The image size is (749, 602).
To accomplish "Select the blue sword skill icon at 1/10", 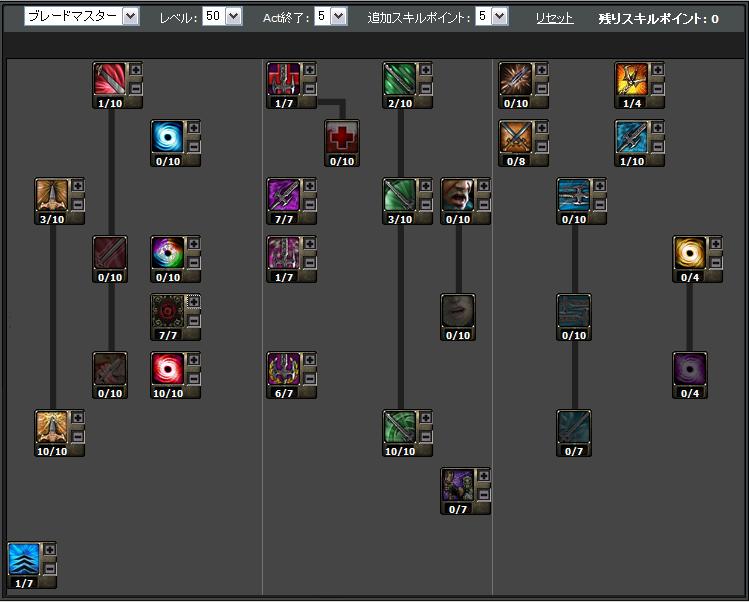I will tap(632, 137).
